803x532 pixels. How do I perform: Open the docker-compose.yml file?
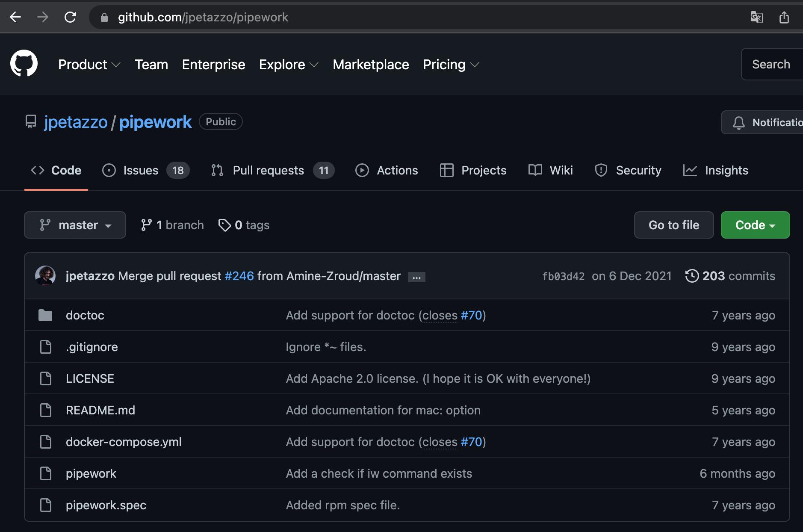click(124, 442)
